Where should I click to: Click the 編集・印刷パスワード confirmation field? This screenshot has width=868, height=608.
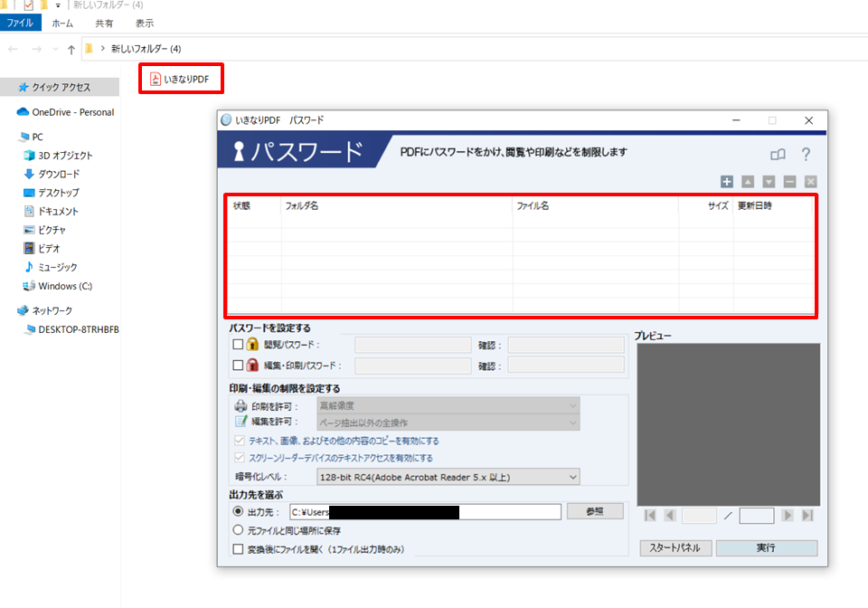(566, 366)
